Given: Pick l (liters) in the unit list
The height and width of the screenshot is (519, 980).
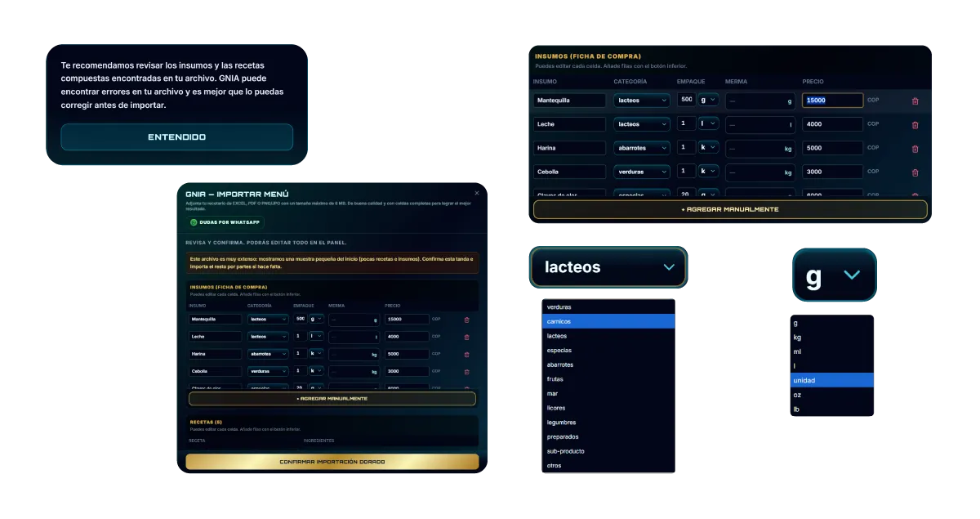Looking at the screenshot, I should [831, 365].
